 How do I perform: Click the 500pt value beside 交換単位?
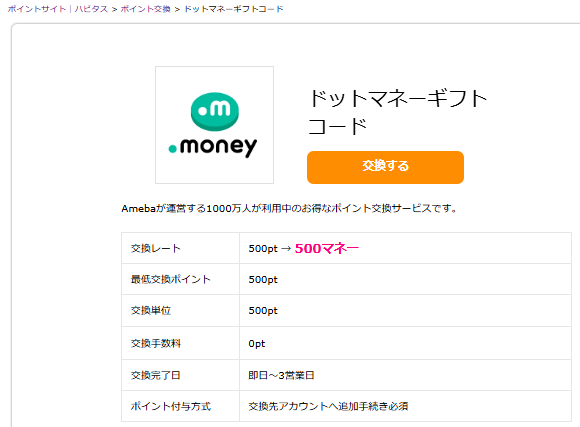coord(263,311)
